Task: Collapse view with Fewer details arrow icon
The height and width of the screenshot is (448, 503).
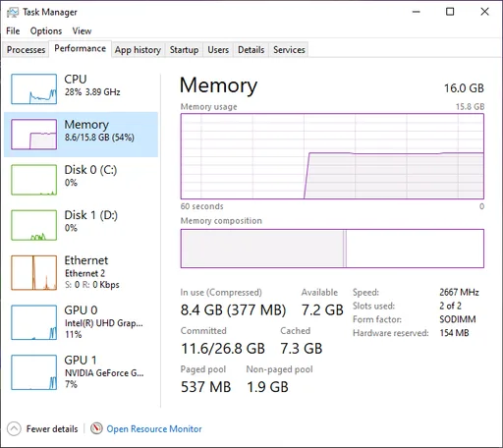Action: (x=14, y=428)
